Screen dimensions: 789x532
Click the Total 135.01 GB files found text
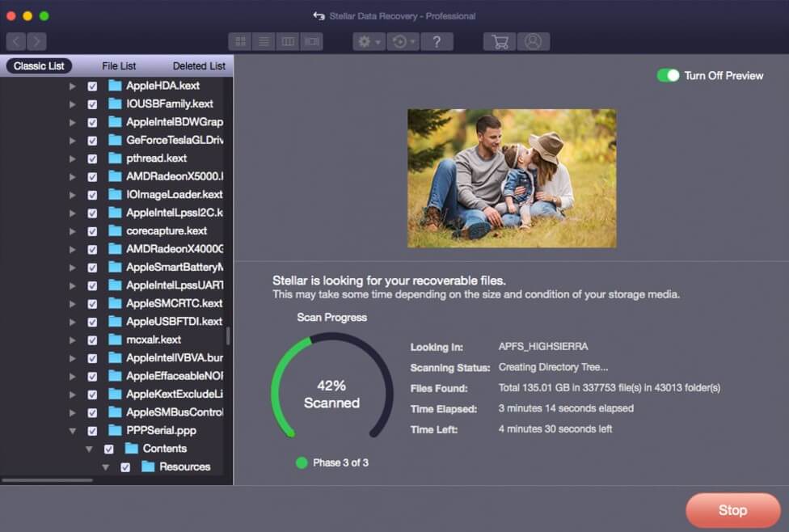coord(609,387)
